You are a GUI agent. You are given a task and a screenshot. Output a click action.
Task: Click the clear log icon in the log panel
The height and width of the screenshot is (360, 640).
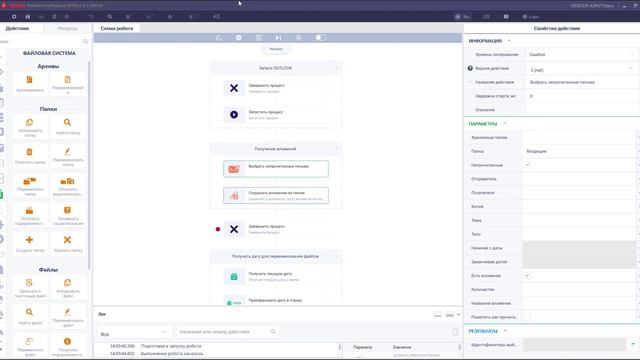click(456, 332)
